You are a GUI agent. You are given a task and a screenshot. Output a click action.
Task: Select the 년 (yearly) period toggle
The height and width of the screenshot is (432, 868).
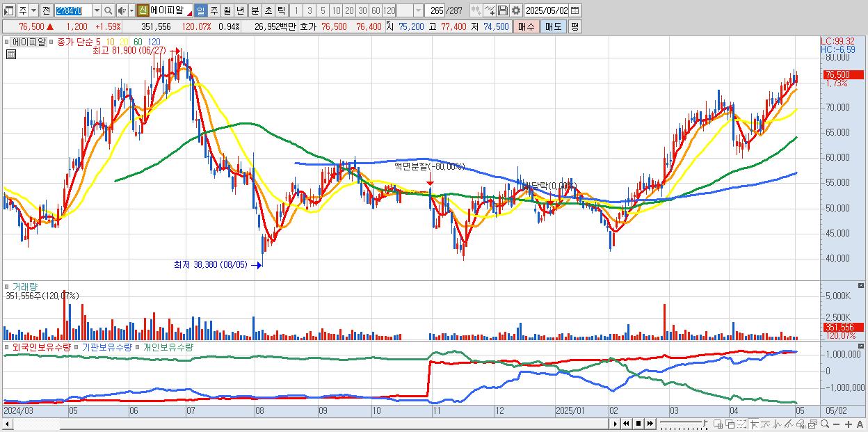click(x=240, y=10)
